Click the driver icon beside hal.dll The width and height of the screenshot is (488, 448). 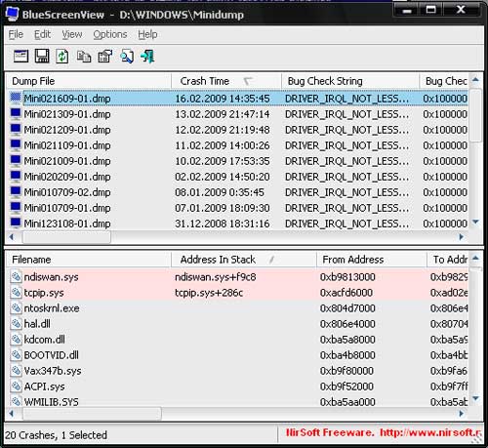[16, 323]
